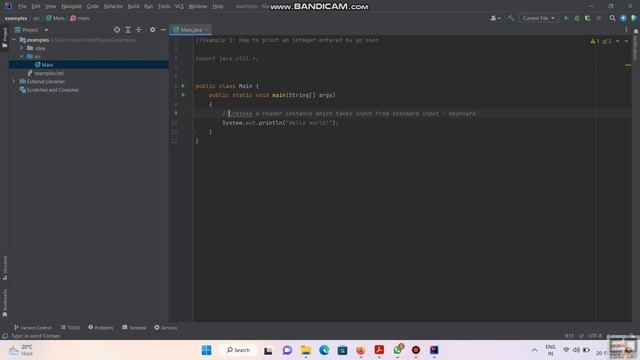Viewport: 640px width, 360px height.
Task: Select External Libraries in project tree
Action: [42, 81]
